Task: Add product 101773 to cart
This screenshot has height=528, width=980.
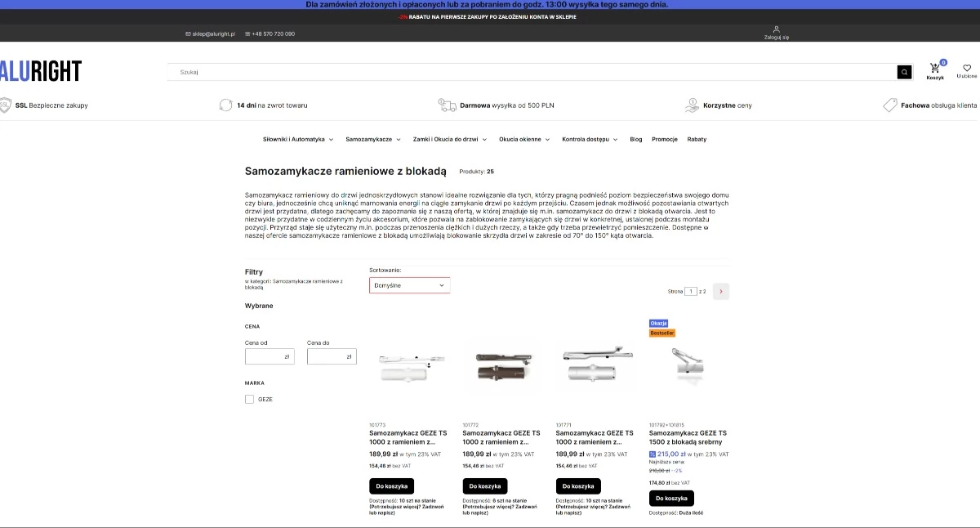Action: pos(391,485)
